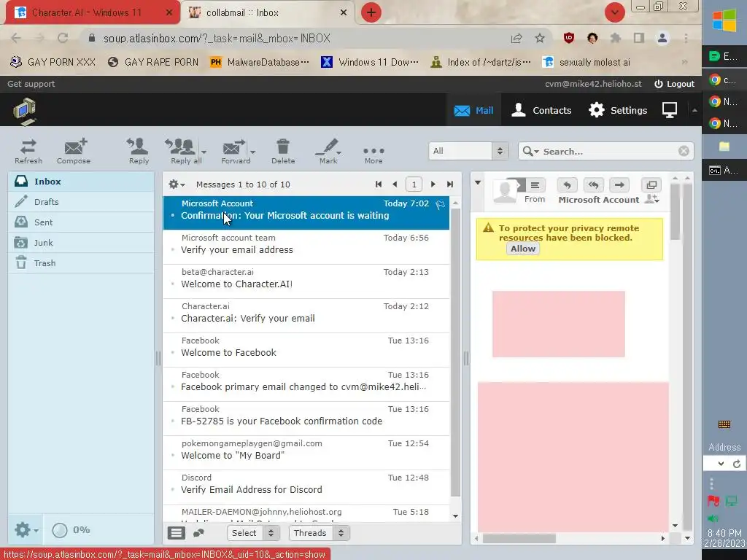Toggle headers view icon in preview

click(x=535, y=185)
